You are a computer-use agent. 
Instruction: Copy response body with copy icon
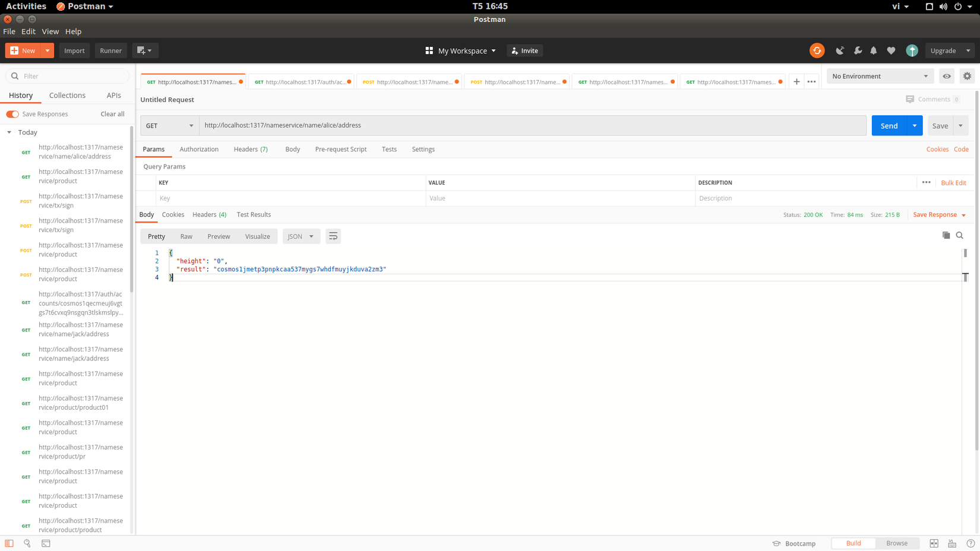pyautogui.click(x=946, y=235)
